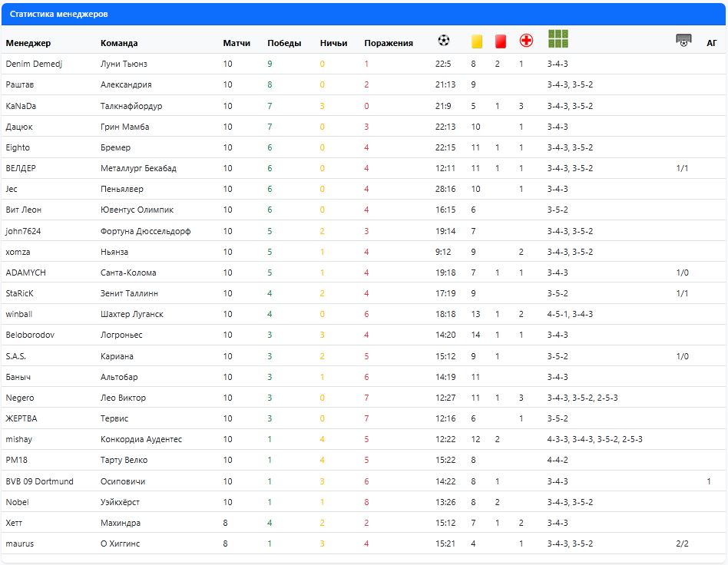728x565 pixels.
Task: Click the goal net penalties icon
Action: pos(683,41)
